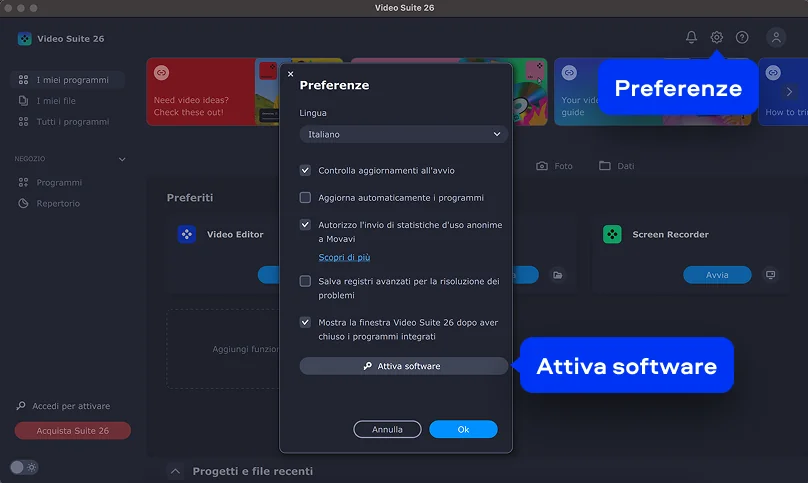Click the camera icon on Foto tab
This screenshot has width=808, height=483.
(542, 166)
